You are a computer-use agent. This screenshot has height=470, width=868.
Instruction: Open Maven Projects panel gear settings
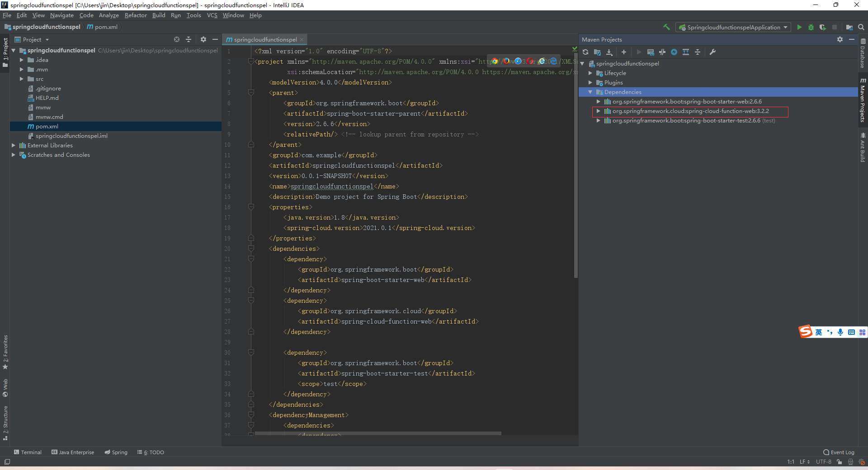click(840, 39)
